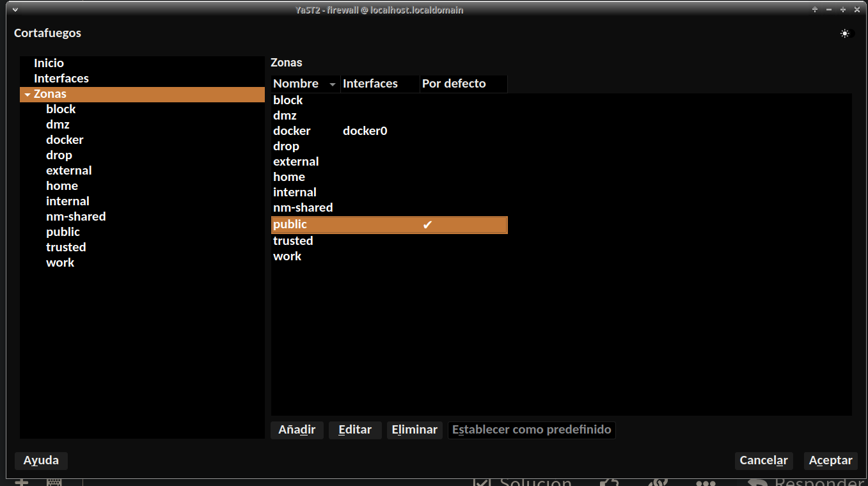The image size is (868, 486).
Task: Click the Eliminar button
Action: (x=414, y=430)
